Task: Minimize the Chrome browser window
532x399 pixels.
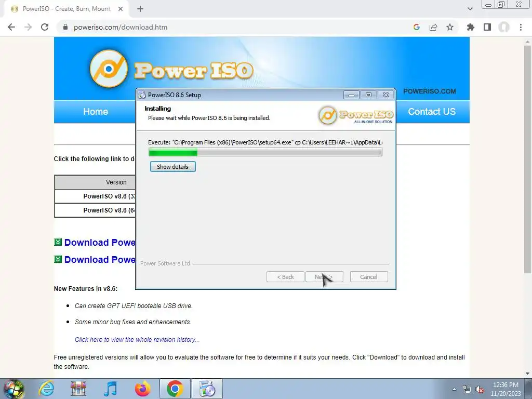Action: 488,5
